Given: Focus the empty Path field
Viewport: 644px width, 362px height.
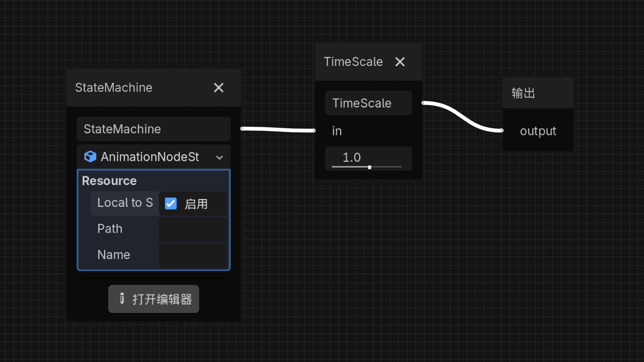Looking at the screenshot, I should (193, 229).
